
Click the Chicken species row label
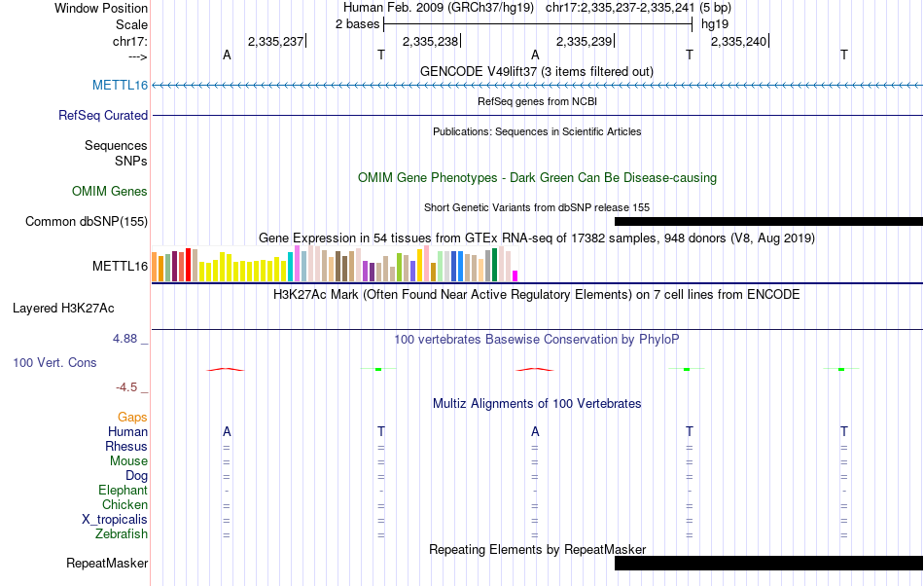[124, 504]
